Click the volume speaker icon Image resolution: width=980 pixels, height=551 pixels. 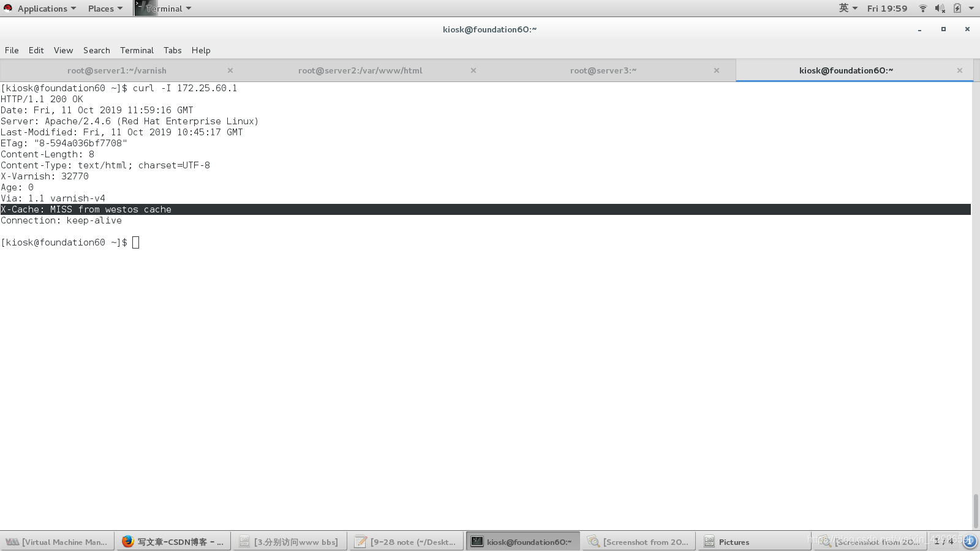(x=940, y=9)
